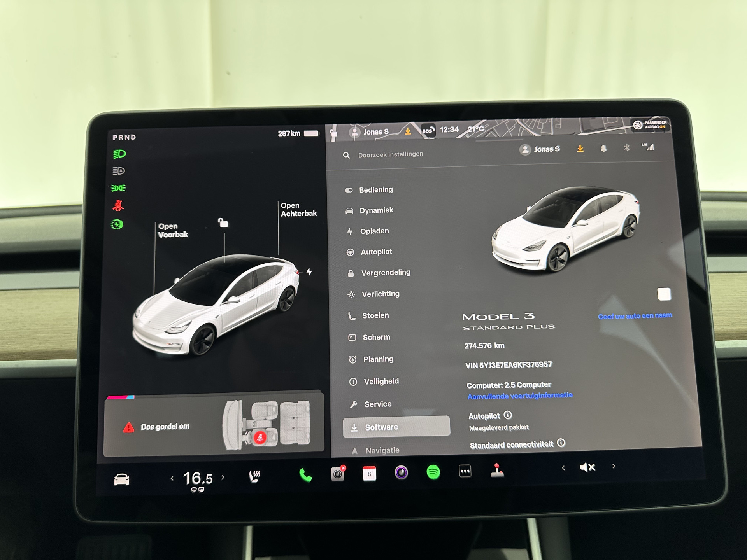Mute toggle speaker volume icon
The width and height of the screenshot is (747, 560).
coord(587,467)
